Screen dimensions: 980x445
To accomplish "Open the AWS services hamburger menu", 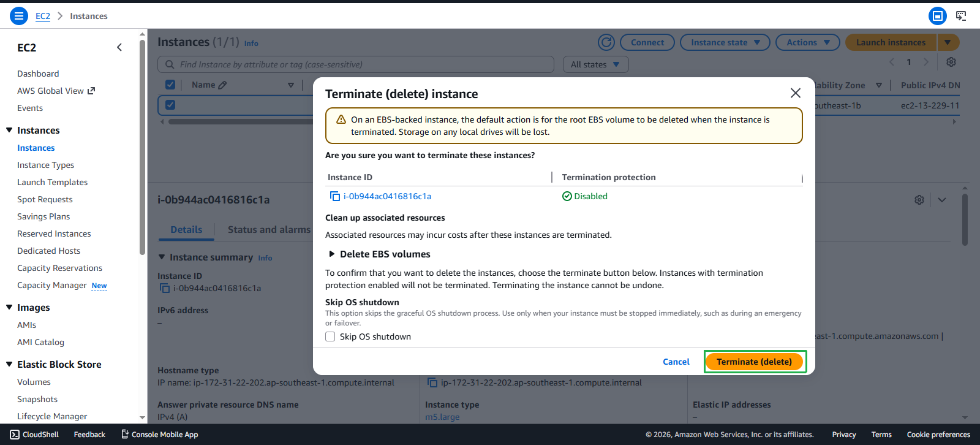I will [19, 16].
